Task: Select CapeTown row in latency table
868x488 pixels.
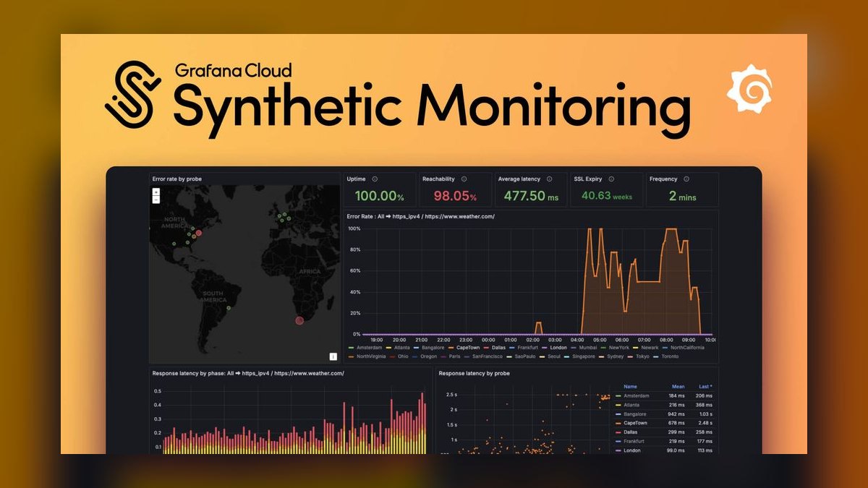Action: (x=663, y=423)
